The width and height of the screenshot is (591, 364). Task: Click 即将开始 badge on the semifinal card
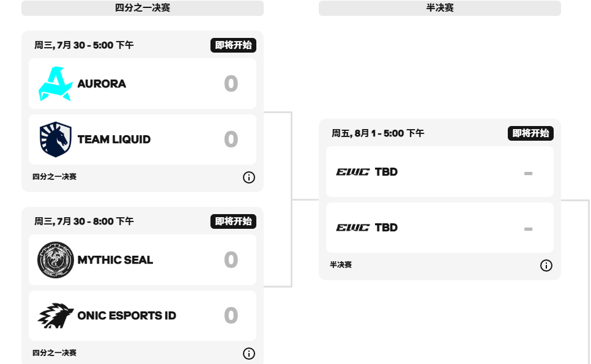coord(530,133)
